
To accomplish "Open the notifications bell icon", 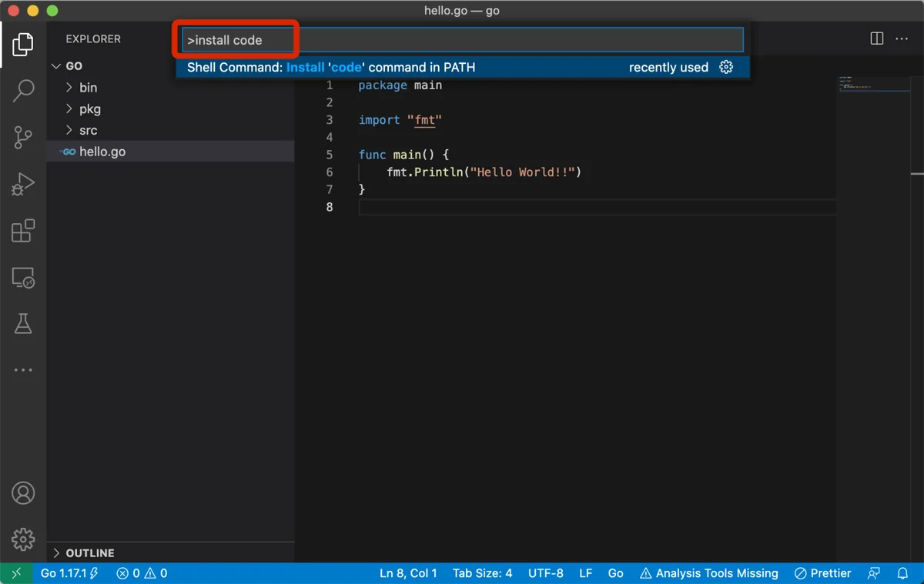I will (x=903, y=573).
